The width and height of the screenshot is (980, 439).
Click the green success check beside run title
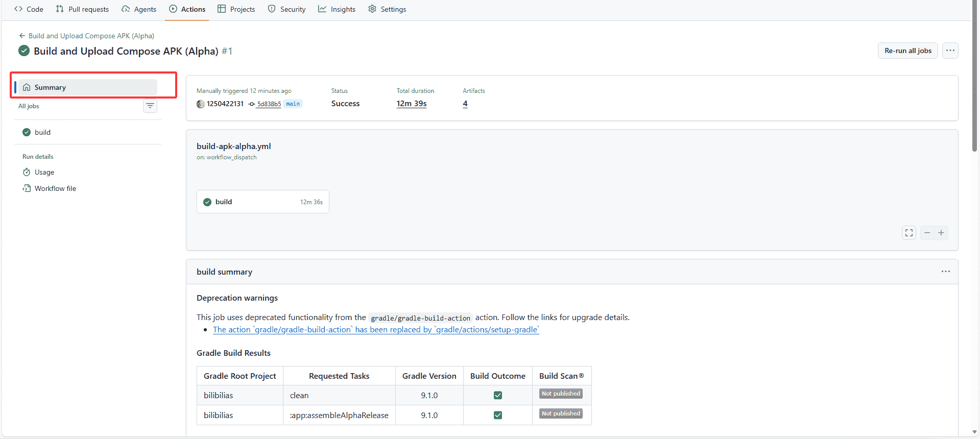pyautogui.click(x=24, y=51)
